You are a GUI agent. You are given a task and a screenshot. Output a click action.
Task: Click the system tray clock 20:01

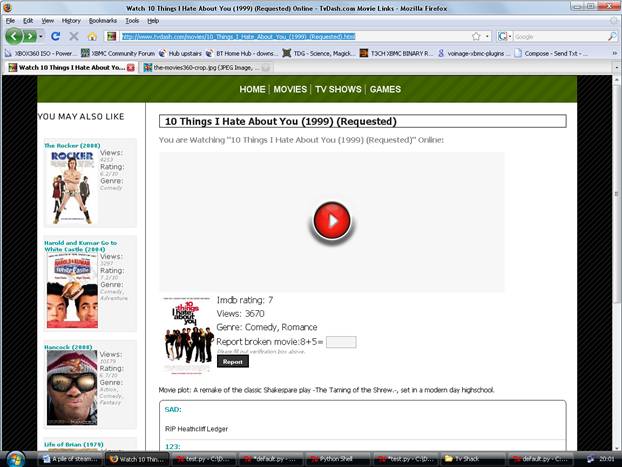[607, 459]
